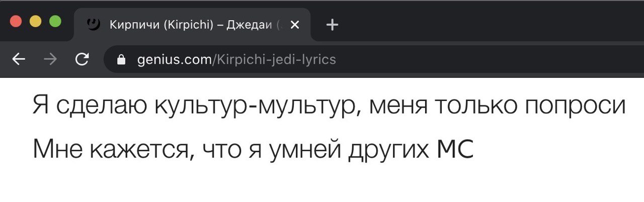Go back to the previous page
Viewport: 644px width, 202px height.
19,60
